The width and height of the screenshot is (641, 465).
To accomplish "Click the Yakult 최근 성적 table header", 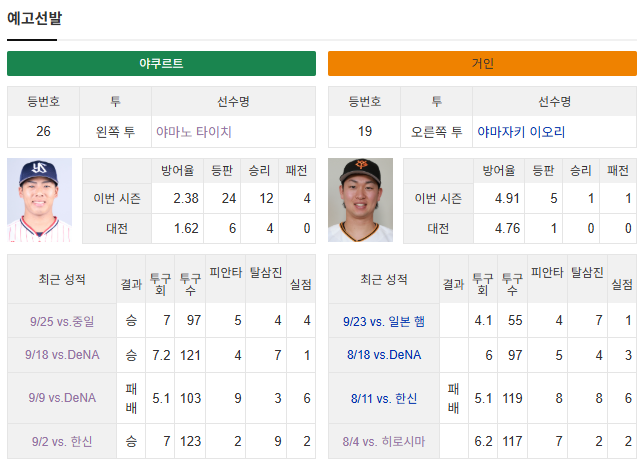I will tap(62, 279).
